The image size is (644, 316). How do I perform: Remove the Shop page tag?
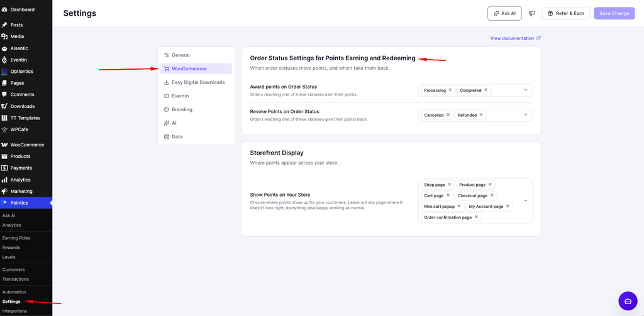coord(449,184)
